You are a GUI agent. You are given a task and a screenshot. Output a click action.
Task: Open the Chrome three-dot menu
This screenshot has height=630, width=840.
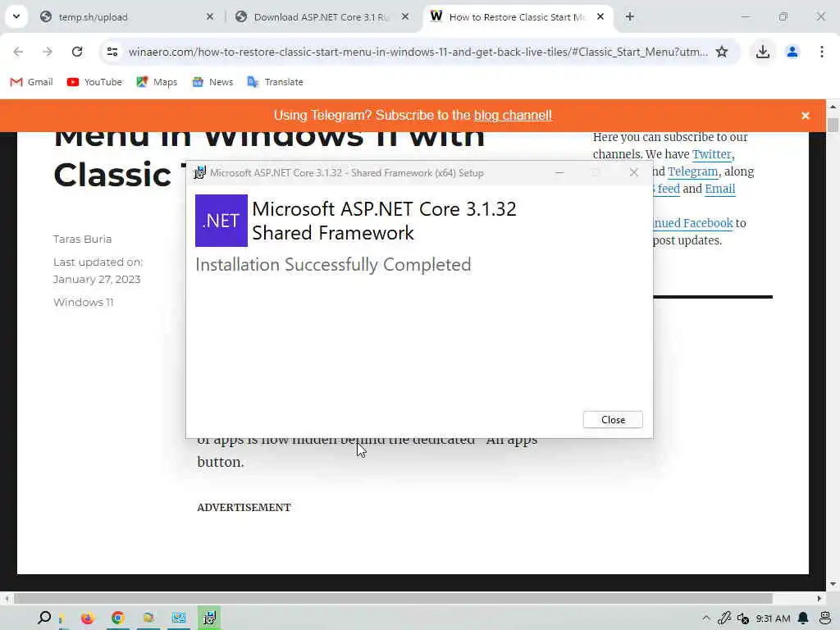(x=821, y=52)
